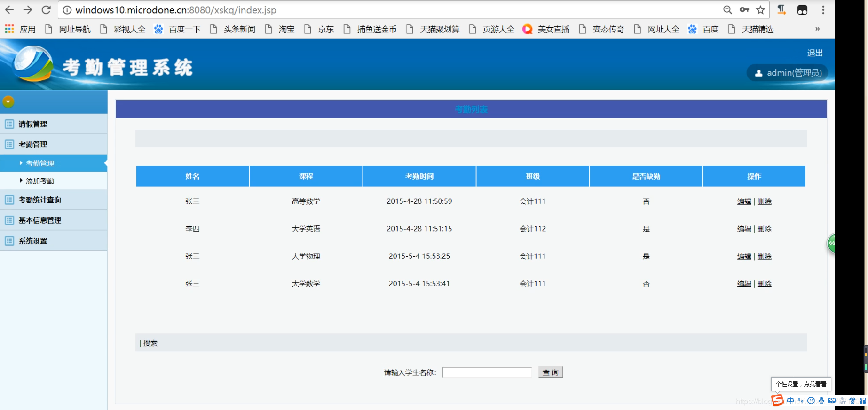
Task: Expand 系统设置 sidebar section
Action: point(54,240)
